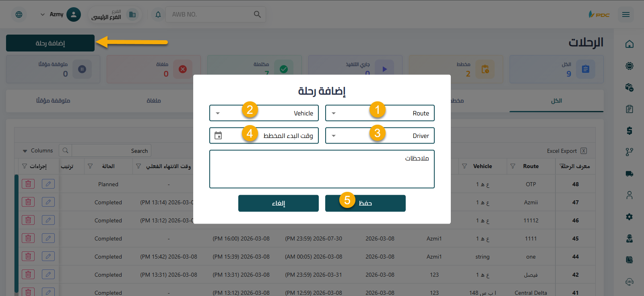Focus the ملاحظات notes text area
Image resolution: width=644 pixels, height=296 pixels.
322,169
